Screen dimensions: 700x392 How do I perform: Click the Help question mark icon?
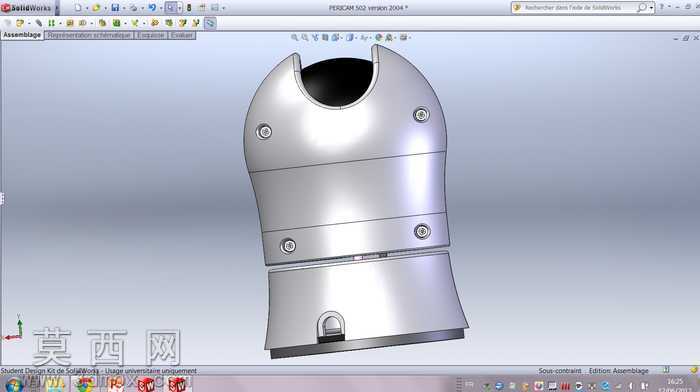pyautogui.click(x=662, y=7)
